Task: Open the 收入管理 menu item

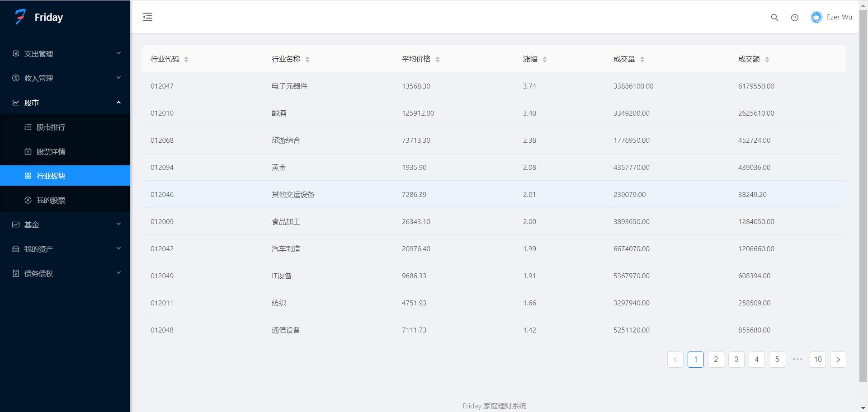Action: 38,78
